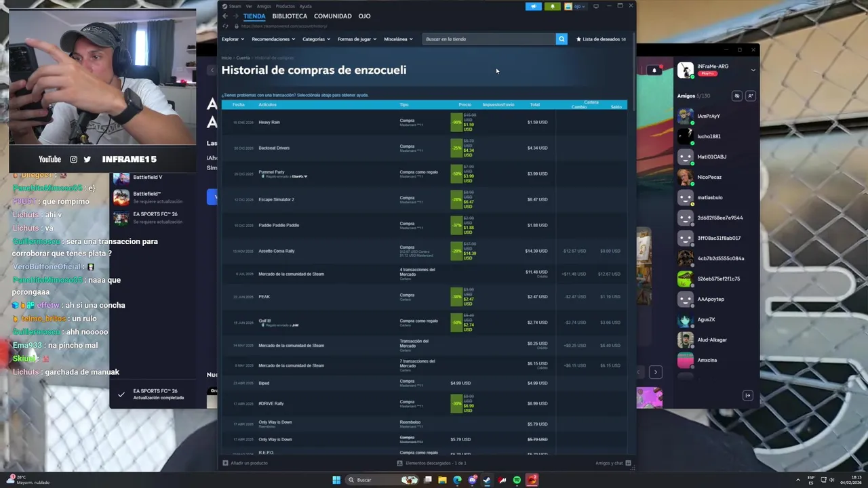Click the store search magnifier button
Screen dimensions: 868x488
click(561, 39)
